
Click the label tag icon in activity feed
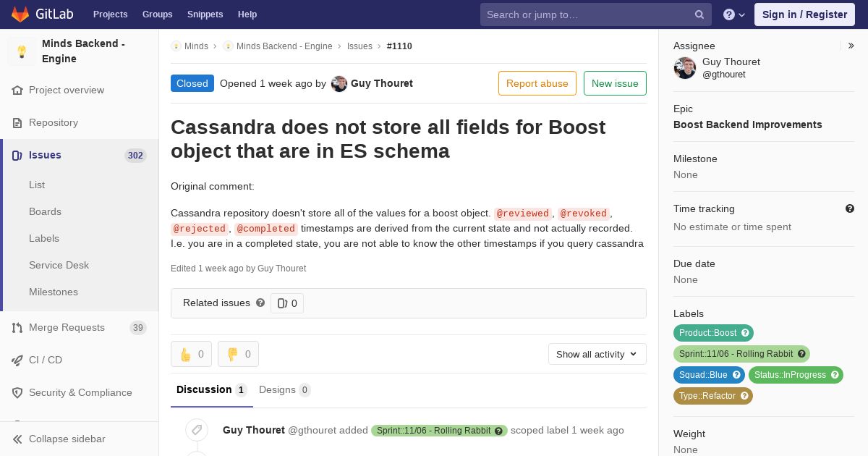tap(196, 430)
